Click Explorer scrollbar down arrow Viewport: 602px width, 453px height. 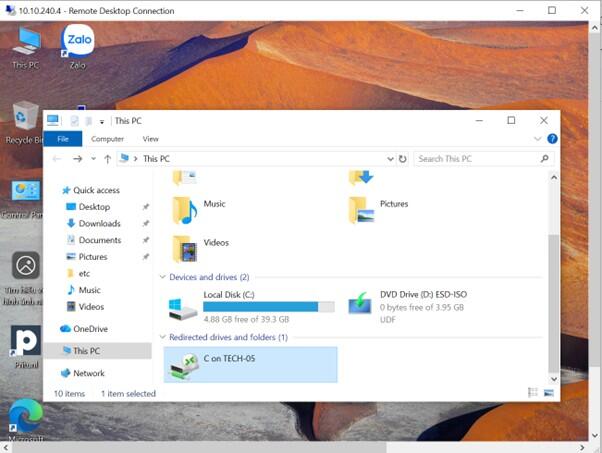click(554, 379)
